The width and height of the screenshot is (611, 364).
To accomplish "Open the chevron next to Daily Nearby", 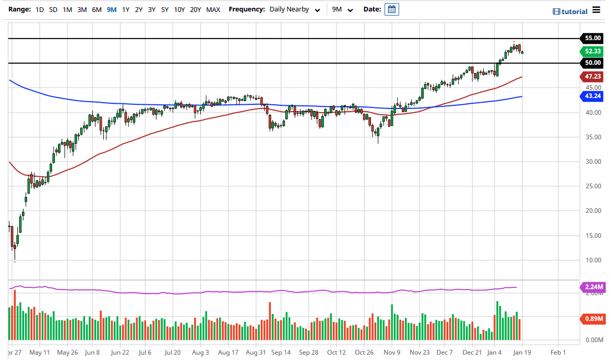I will click(318, 10).
